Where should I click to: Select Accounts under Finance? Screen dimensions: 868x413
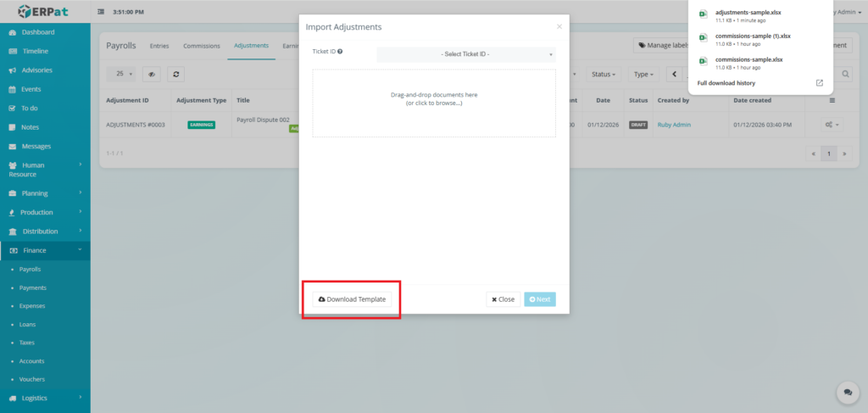31,361
